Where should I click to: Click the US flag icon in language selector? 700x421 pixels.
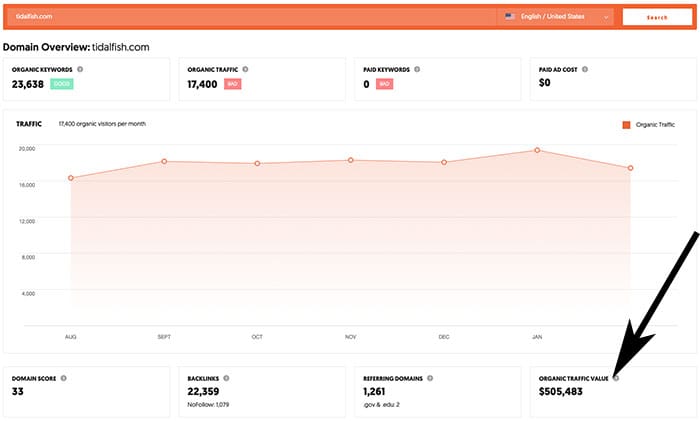[510, 17]
